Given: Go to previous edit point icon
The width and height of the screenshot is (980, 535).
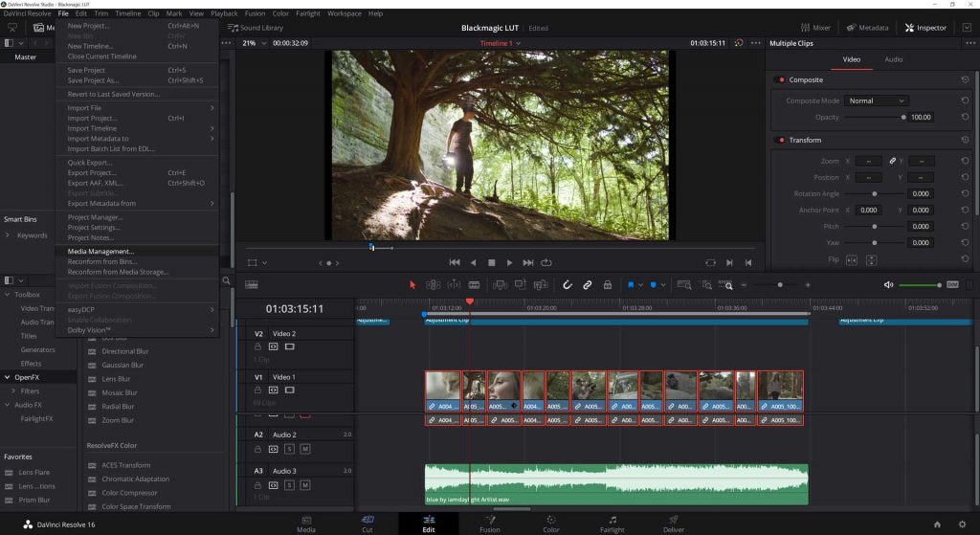Looking at the screenshot, I should pyautogui.click(x=748, y=262).
